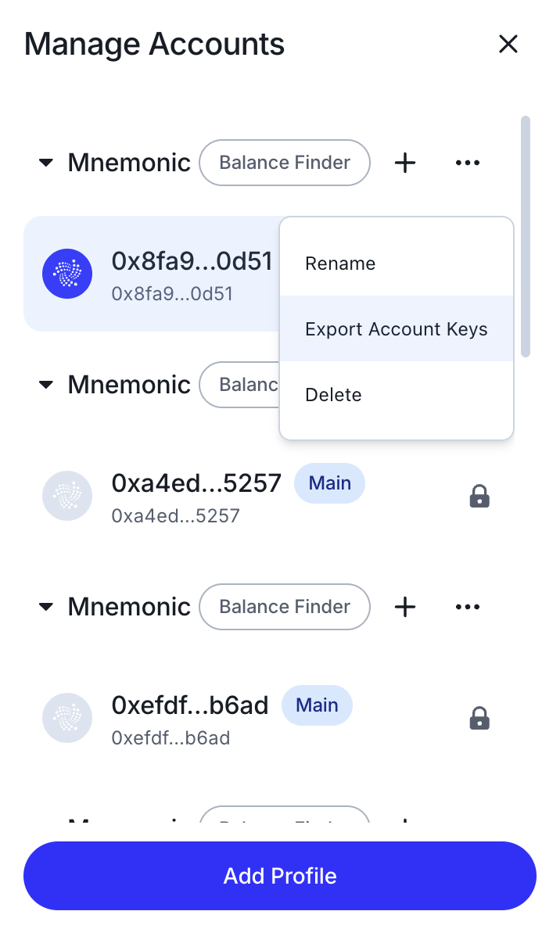Add a new account to the first Mnemonic profile
Viewport: 560px width, 929px height.
(404, 163)
